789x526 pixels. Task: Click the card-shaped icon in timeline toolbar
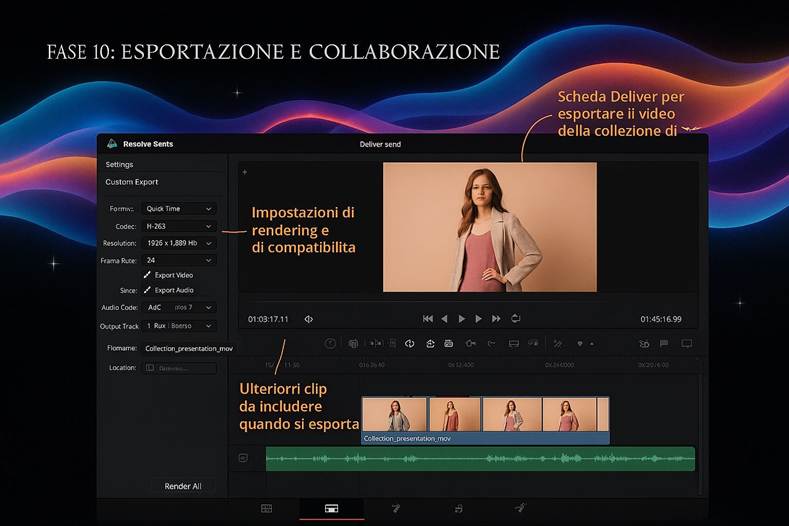(448, 343)
